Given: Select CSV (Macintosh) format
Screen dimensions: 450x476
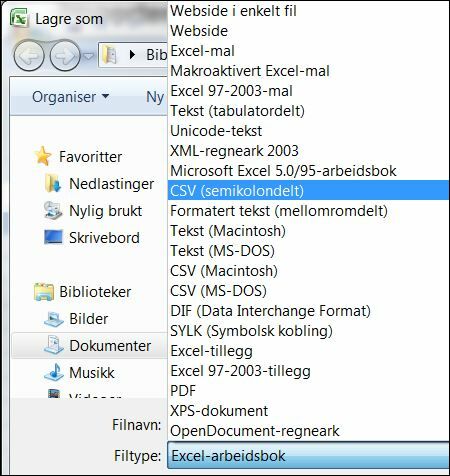Looking at the screenshot, I should click(308, 271).
